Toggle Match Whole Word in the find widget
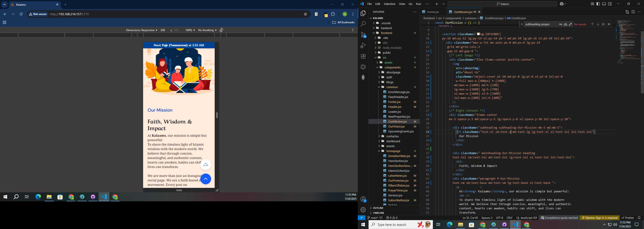 [565, 24]
